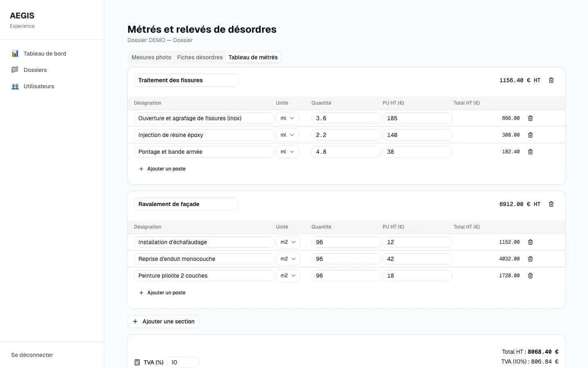588x368 pixels.
Task: Click quantity field showing 2.2
Action: coord(346,135)
